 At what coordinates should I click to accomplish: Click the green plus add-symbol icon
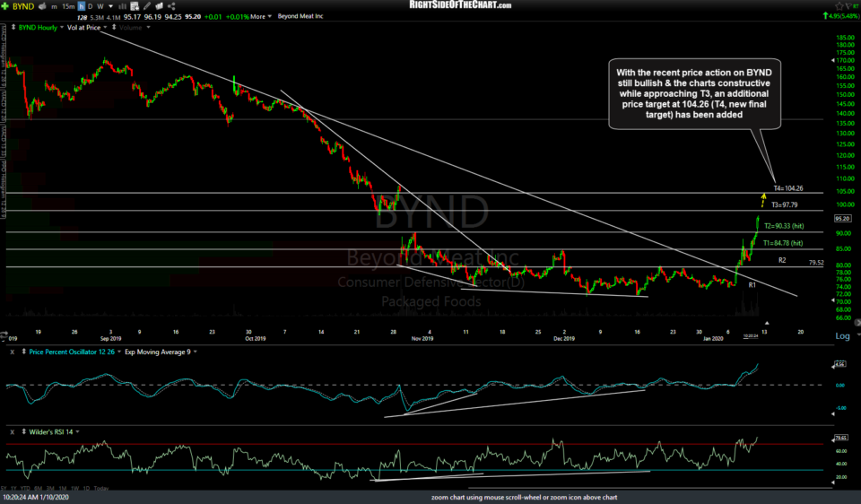(x=5, y=5)
